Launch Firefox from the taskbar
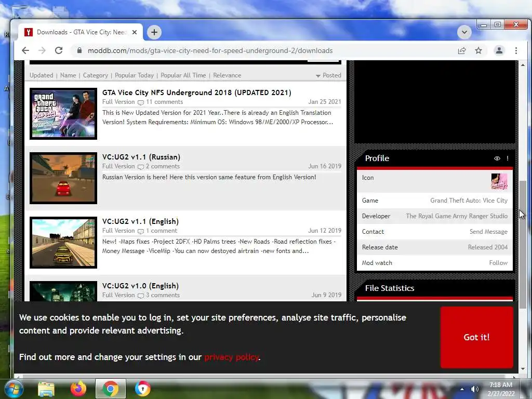Screen dimensions: 532x399 (x=78, y=389)
